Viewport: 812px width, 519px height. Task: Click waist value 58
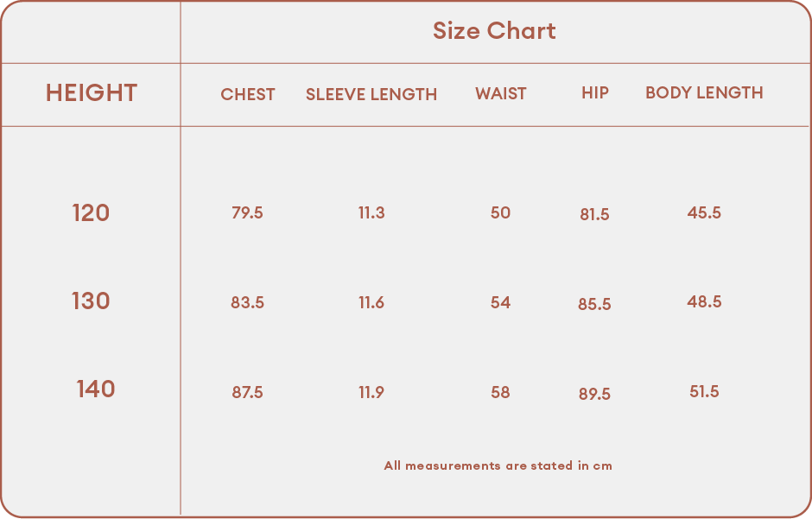click(500, 392)
